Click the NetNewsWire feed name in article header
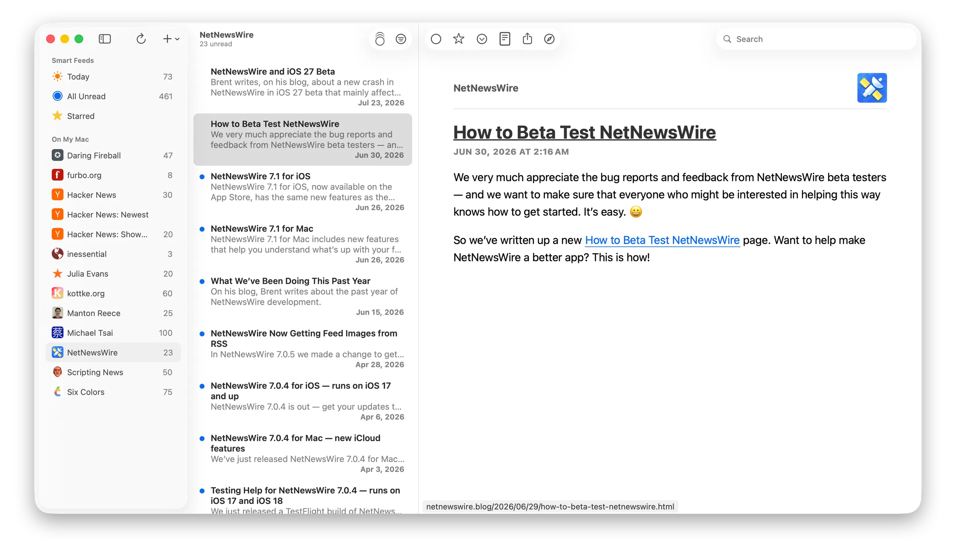The width and height of the screenshot is (956, 560). click(486, 88)
